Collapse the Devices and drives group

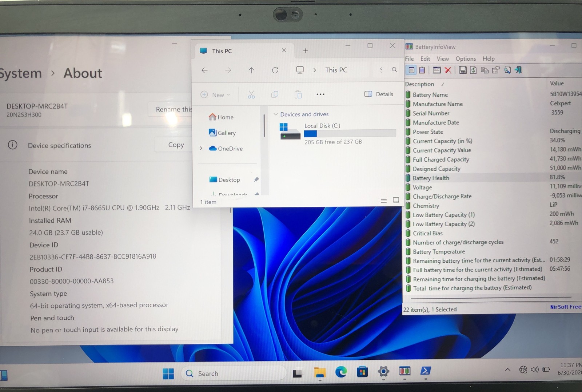[275, 114]
